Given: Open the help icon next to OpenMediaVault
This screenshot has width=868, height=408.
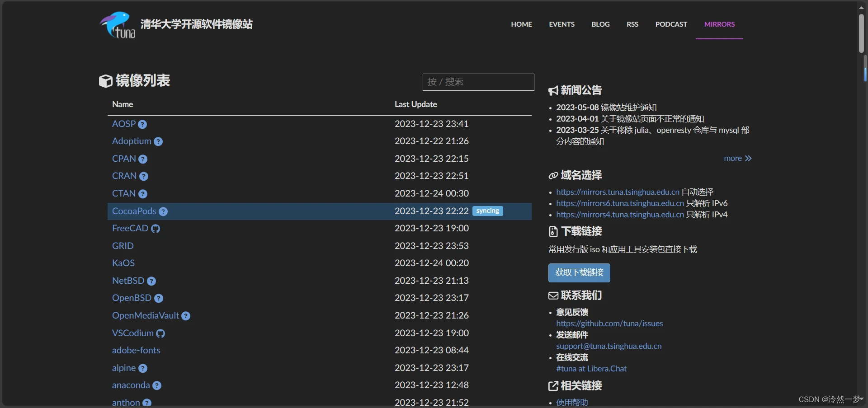Looking at the screenshot, I should [186, 316].
